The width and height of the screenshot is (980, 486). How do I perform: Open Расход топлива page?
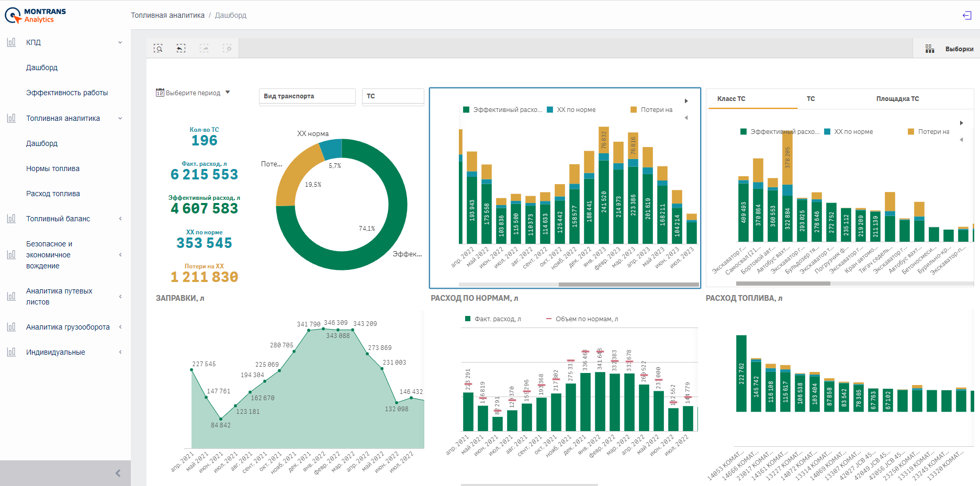pos(53,194)
